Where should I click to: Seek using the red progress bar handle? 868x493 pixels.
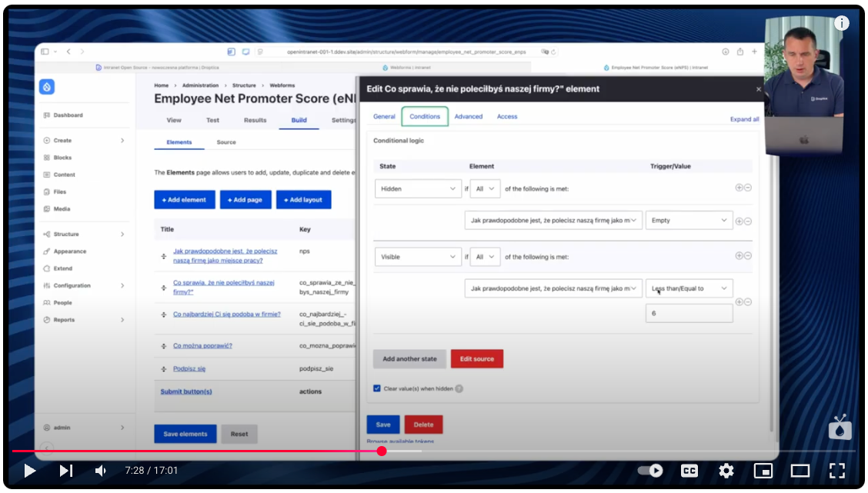pos(382,451)
